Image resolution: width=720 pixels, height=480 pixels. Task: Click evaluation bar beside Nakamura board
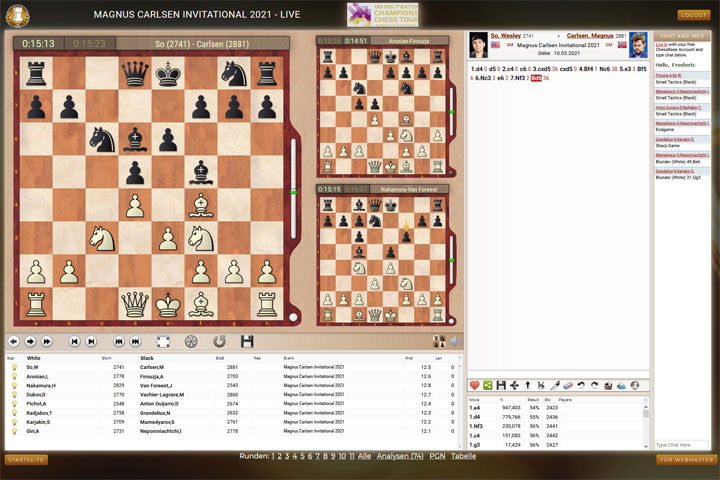pos(451,260)
